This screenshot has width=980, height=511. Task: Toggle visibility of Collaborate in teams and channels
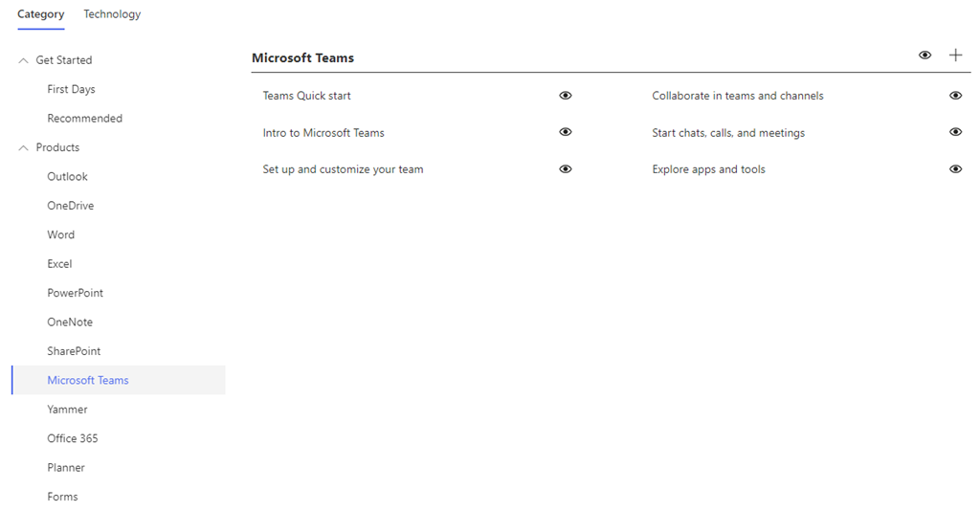coord(955,96)
